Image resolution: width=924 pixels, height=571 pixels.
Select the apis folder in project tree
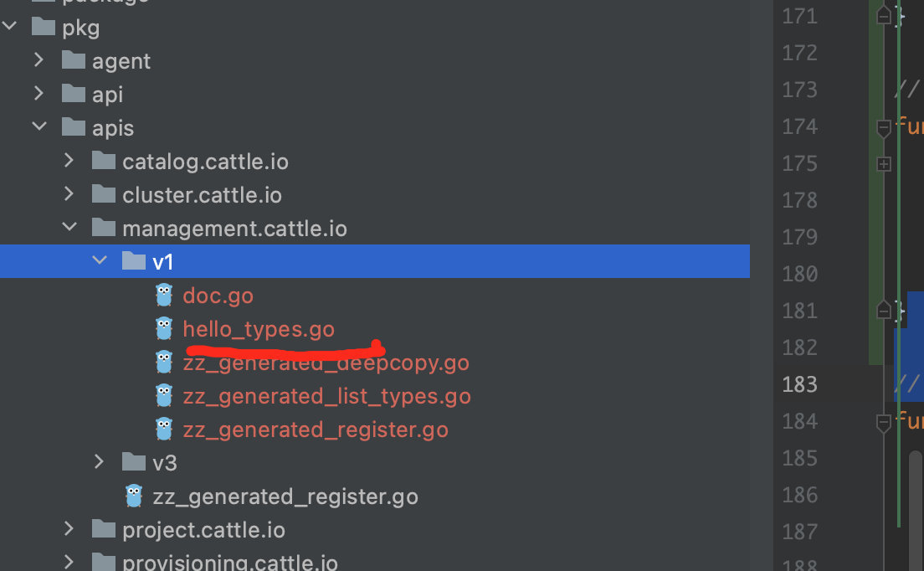point(113,128)
